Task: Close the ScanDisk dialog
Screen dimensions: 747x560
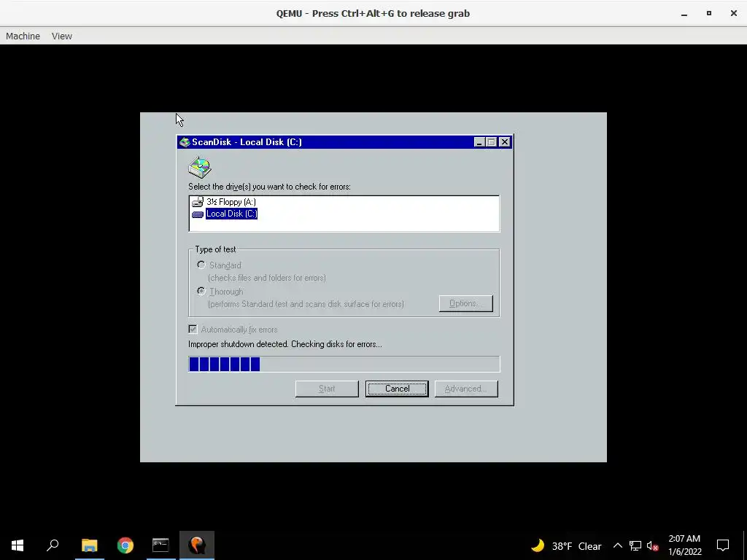Action: pos(505,142)
